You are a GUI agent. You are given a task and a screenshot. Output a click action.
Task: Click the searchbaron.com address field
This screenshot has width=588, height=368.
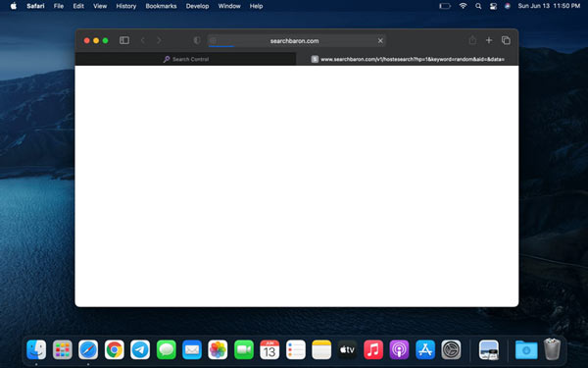point(297,40)
